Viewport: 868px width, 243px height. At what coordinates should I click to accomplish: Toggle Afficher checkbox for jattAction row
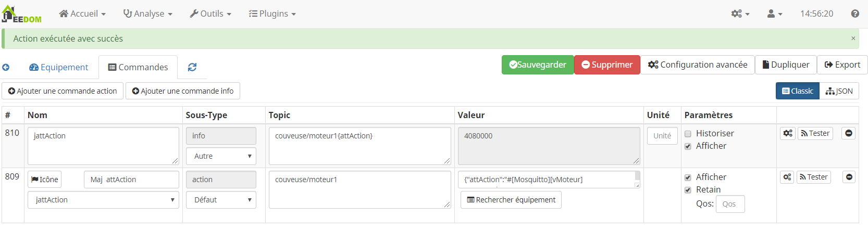tap(688, 146)
